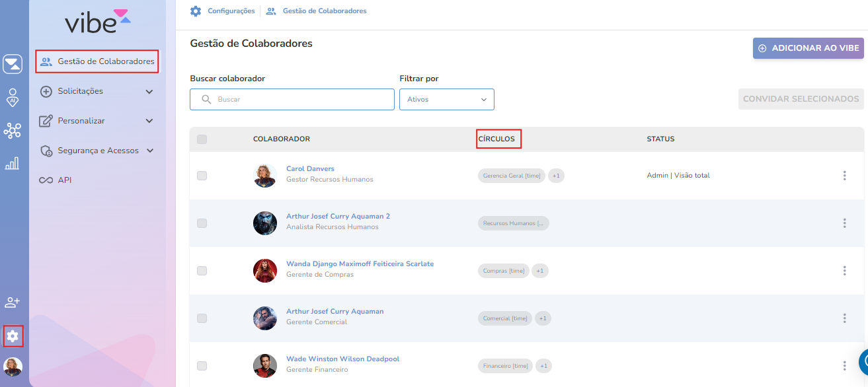Click the COLABORADOR column header
868x387 pixels.
282,139
